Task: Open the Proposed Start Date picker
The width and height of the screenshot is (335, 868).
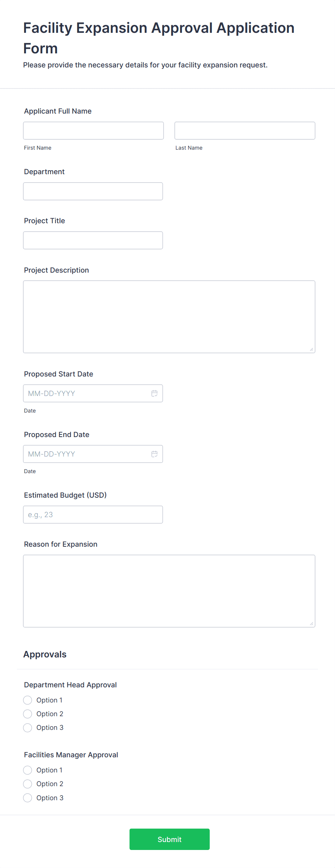Action: [83, 393]
